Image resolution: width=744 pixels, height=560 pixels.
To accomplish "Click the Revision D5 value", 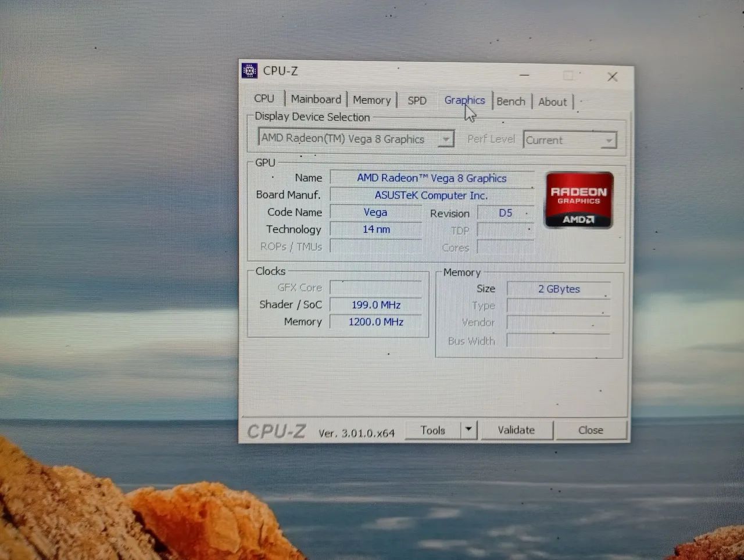I will point(505,213).
